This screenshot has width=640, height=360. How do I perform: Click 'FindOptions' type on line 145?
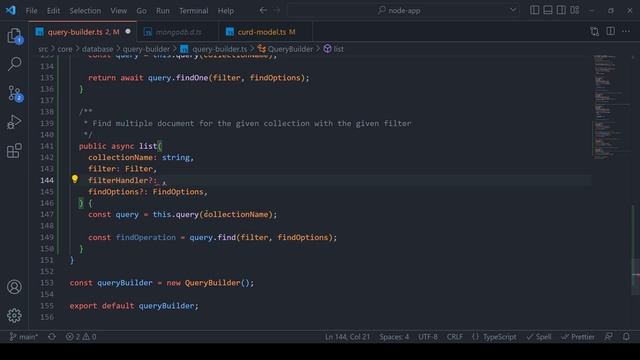pyautogui.click(x=178, y=191)
